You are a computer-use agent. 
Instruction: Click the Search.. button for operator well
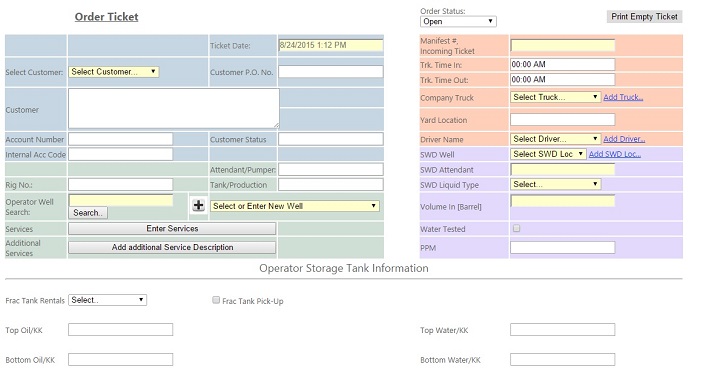click(88, 213)
